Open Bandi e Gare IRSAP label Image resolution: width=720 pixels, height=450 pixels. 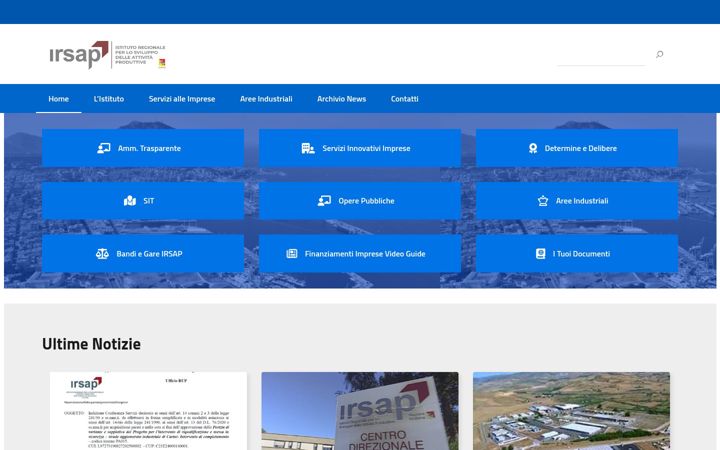pyautogui.click(x=149, y=253)
